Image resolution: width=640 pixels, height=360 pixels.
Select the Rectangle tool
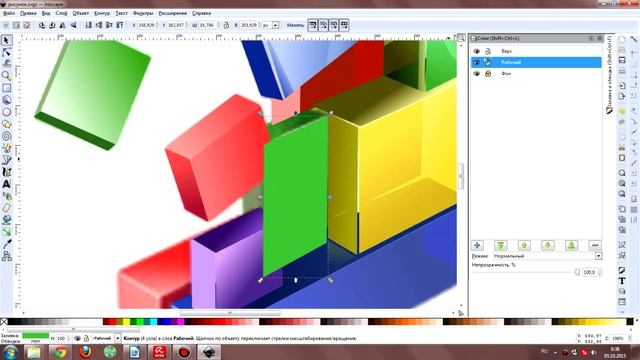[x=7, y=88]
